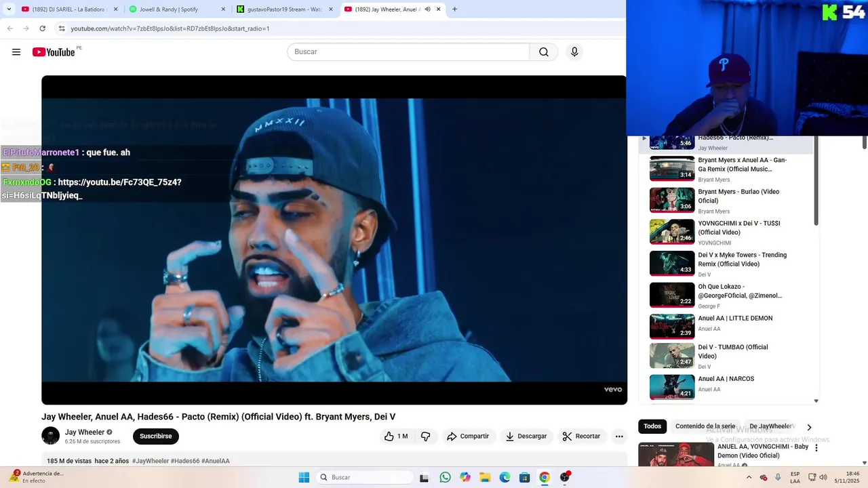View site information icon in address bar
868x488 pixels.
pyautogui.click(x=62, y=28)
